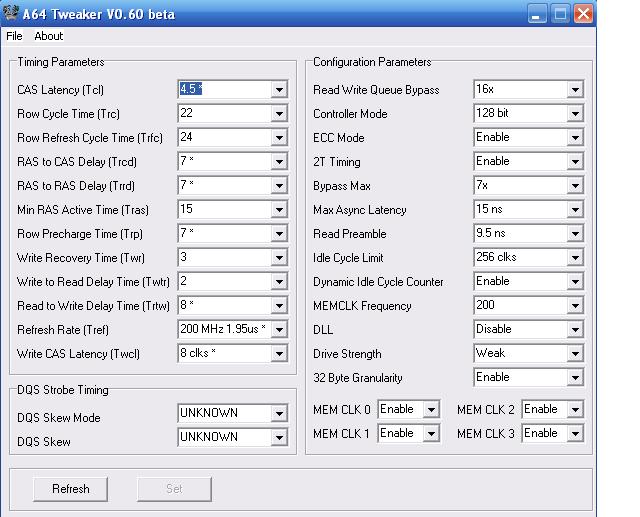The height and width of the screenshot is (517, 640).
Task: Click the Idle Cycle Limit label
Action: point(348,258)
